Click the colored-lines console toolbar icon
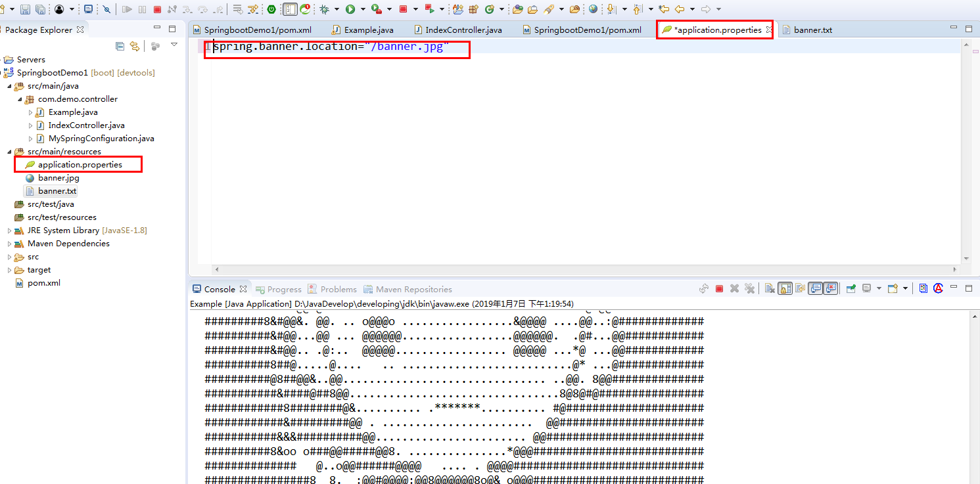 click(923, 288)
